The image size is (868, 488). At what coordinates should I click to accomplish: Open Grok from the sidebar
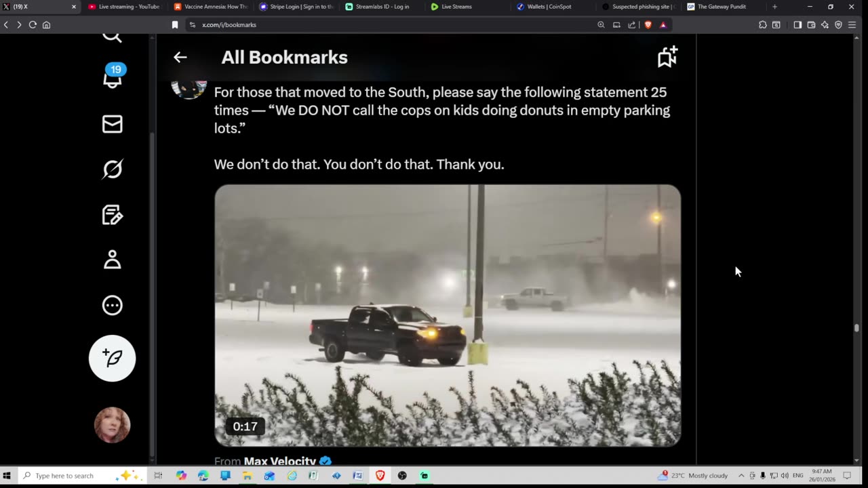click(x=113, y=169)
